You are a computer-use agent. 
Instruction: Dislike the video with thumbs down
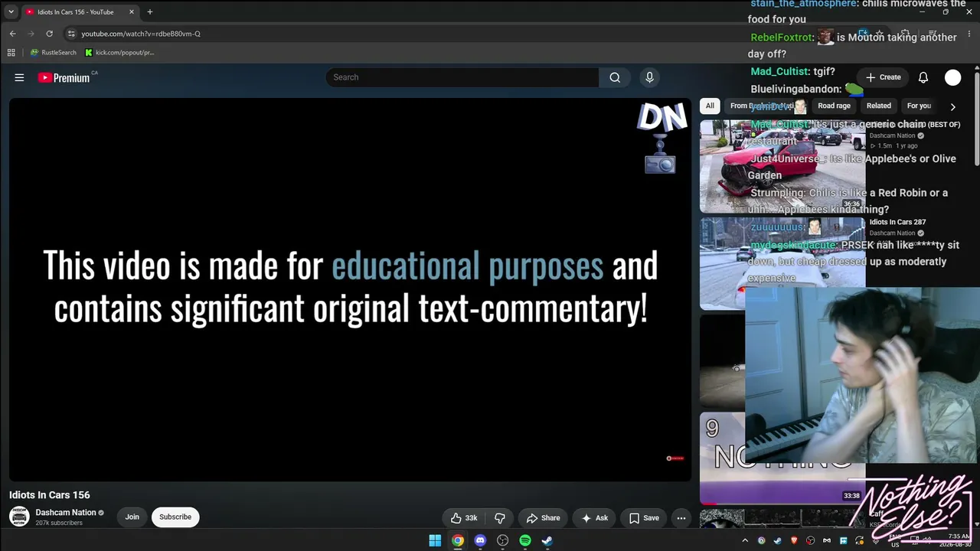pyautogui.click(x=500, y=518)
